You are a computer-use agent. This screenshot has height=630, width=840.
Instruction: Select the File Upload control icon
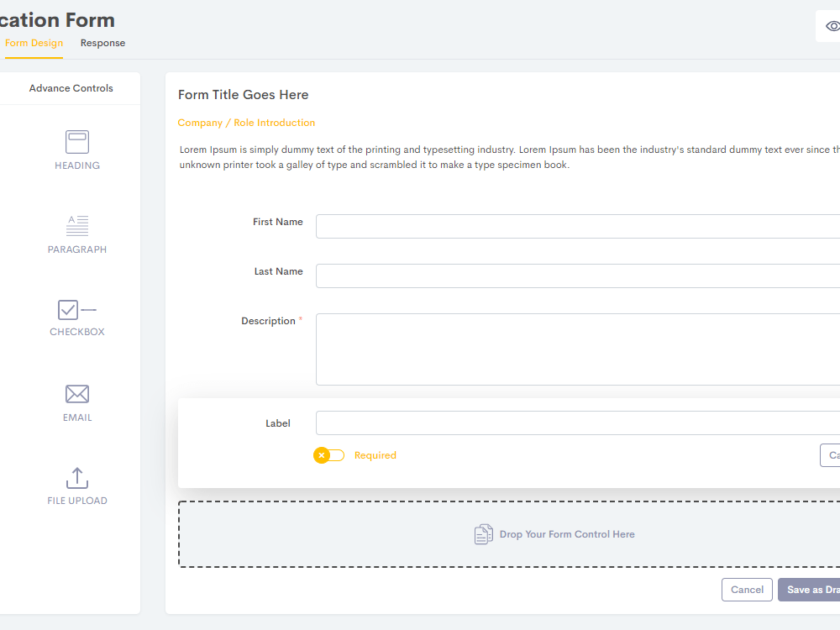[77, 478]
